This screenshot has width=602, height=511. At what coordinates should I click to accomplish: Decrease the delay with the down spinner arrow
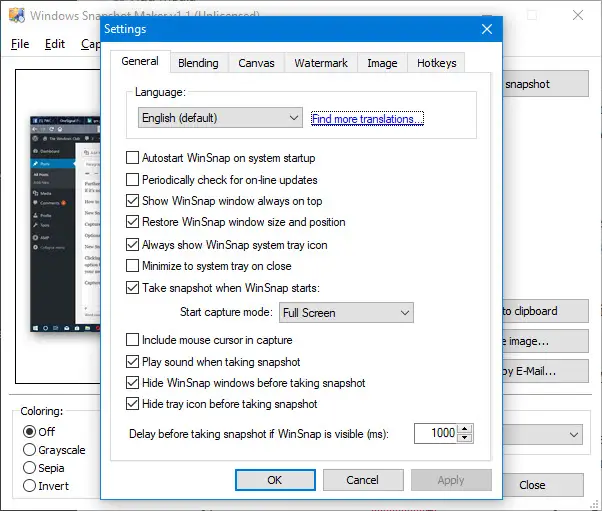(x=465, y=438)
